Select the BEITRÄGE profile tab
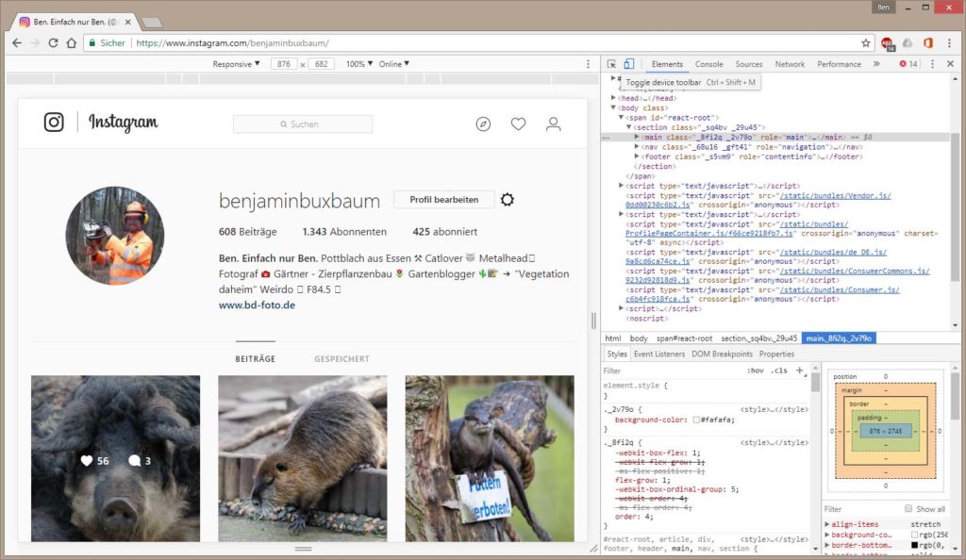966x560 pixels. pyautogui.click(x=255, y=359)
